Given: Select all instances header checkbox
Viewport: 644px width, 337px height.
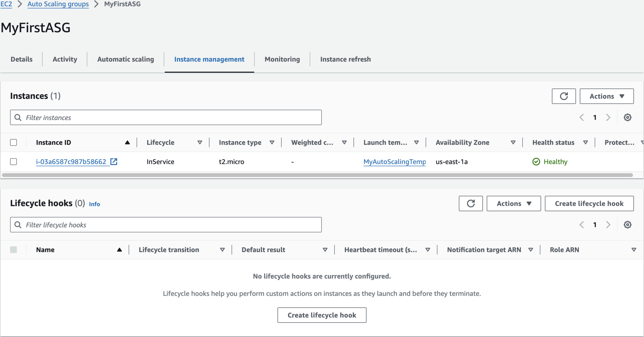Looking at the screenshot, I should [x=13, y=142].
